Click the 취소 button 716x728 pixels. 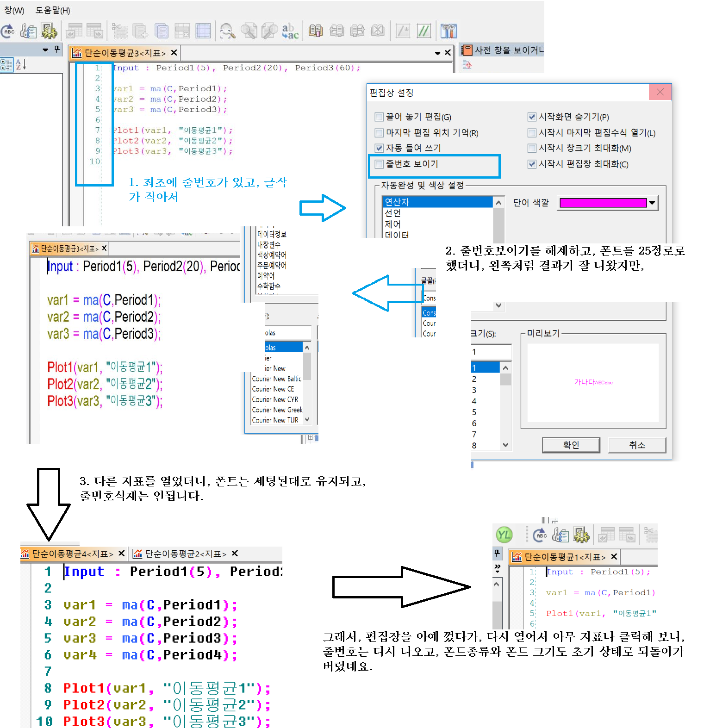tap(637, 445)
